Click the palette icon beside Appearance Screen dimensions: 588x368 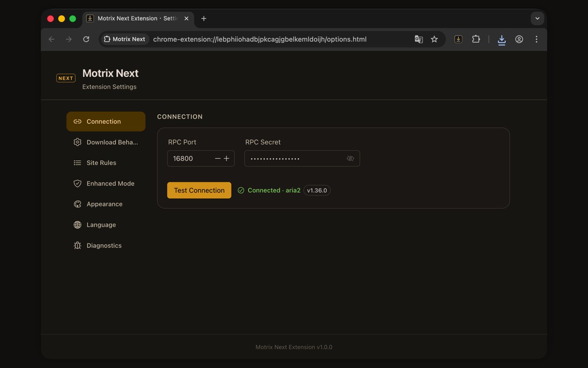point(78,204)
